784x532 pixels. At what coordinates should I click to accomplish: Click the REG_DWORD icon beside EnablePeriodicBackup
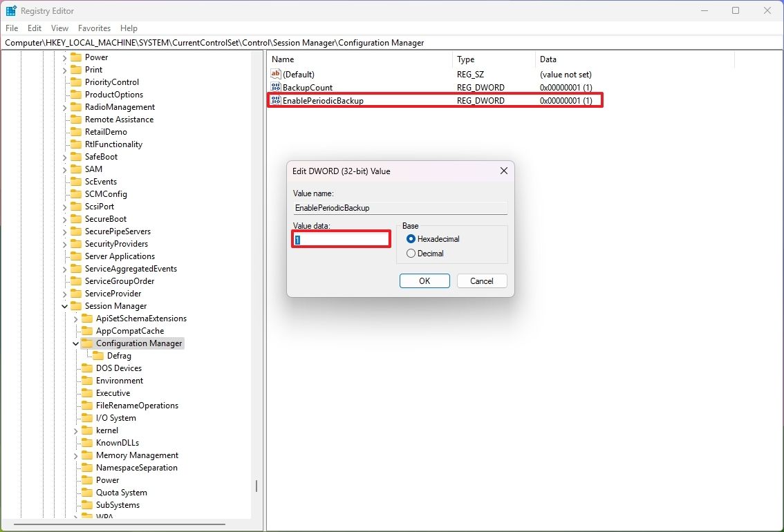point(276,100)
